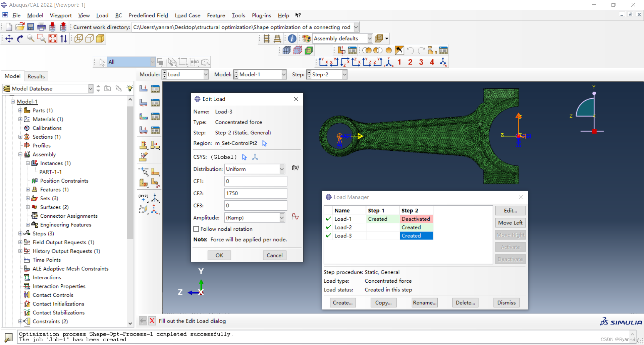
Task: Open the Assembly defaults dropdown
Action: pos(342,39)
